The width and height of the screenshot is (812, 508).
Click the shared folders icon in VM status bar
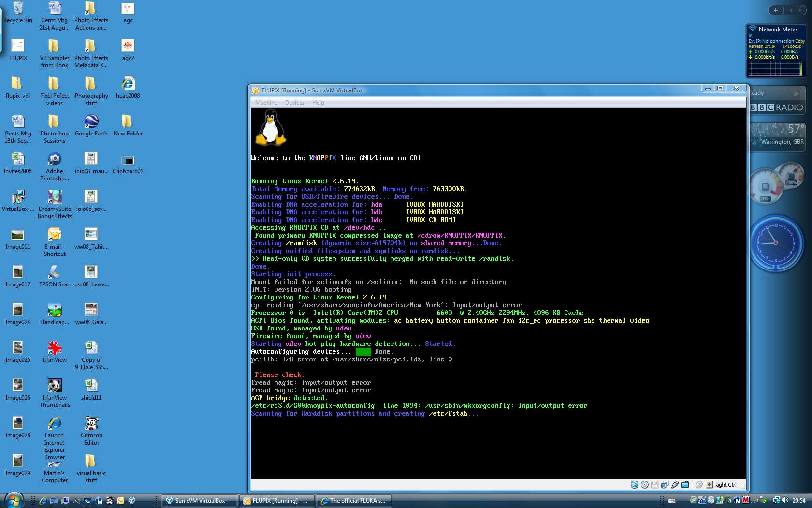click(685, 485)
